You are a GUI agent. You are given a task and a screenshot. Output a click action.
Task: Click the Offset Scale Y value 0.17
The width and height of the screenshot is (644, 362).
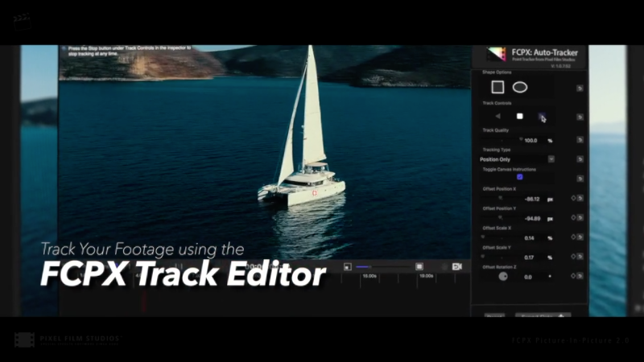pyautogui.click(x=529, y=257)
